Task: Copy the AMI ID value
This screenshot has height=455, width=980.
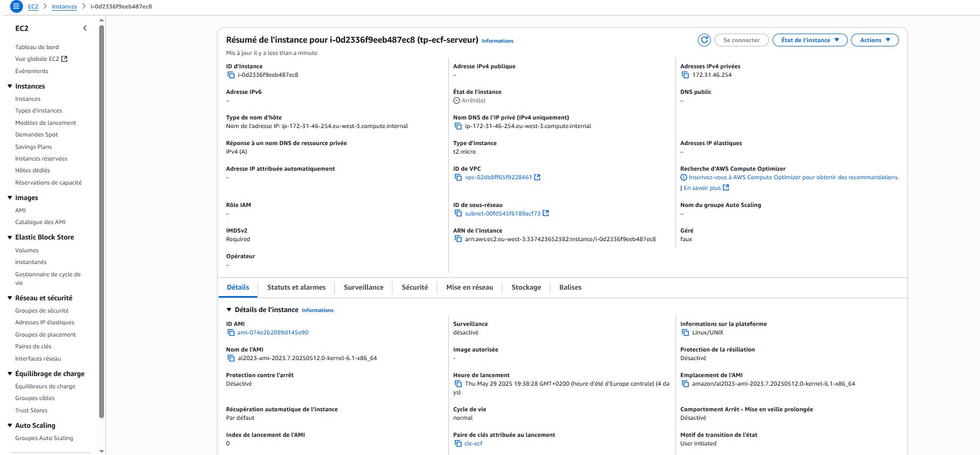Action: (x=231, y=333)
